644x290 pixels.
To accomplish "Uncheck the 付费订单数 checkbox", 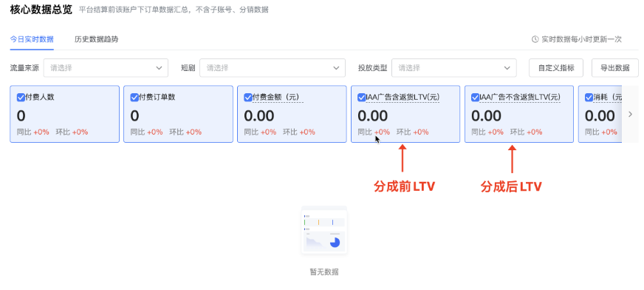I will click(134, 98).
